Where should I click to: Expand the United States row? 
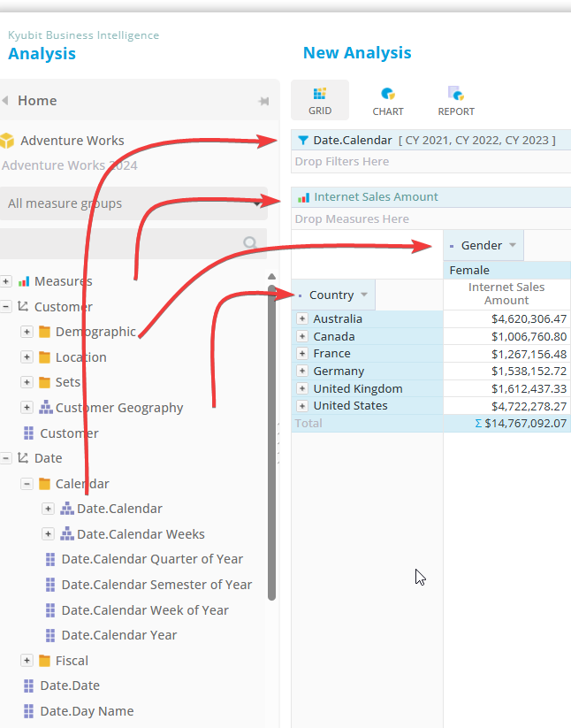302,406
